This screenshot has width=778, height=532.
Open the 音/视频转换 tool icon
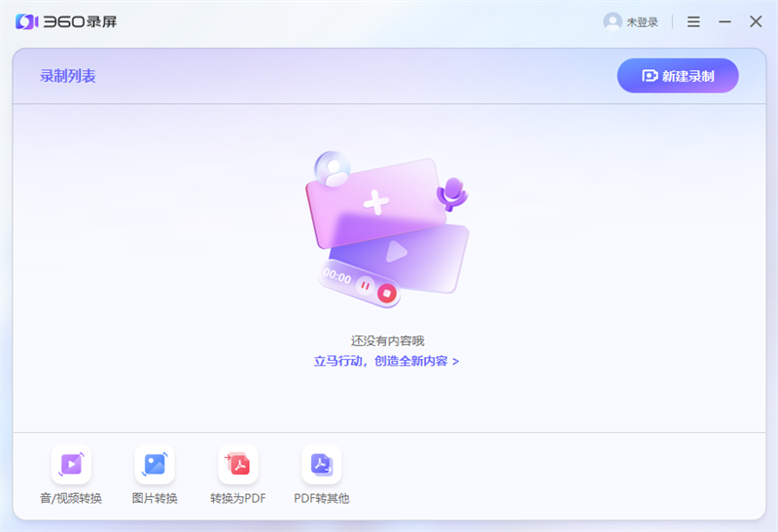click(71, 464)
